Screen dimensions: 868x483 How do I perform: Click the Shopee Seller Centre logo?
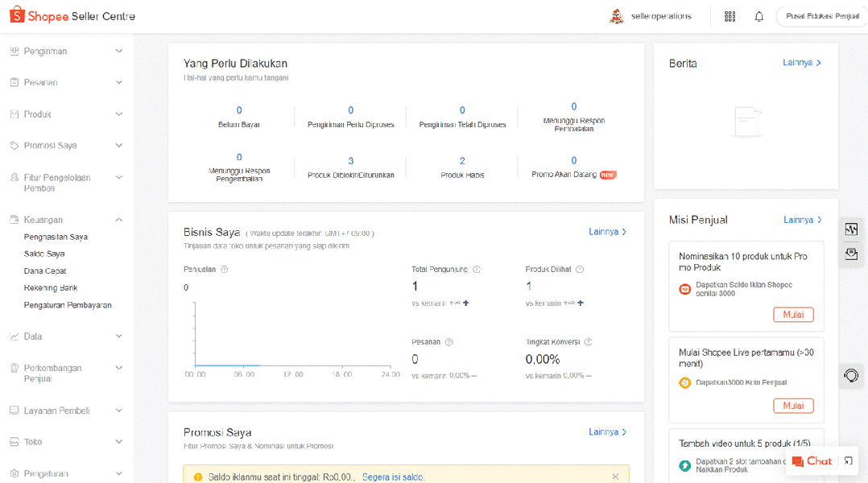click(x=72, y=16)
